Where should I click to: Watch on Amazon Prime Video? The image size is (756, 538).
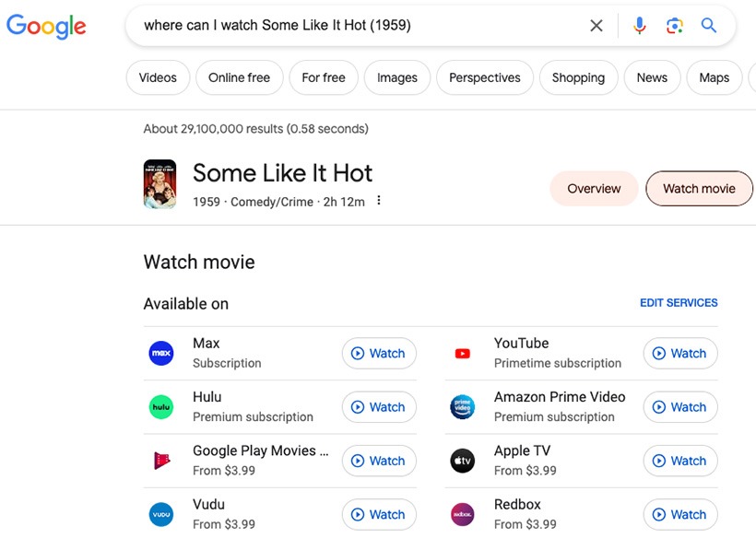coord(680,407)
